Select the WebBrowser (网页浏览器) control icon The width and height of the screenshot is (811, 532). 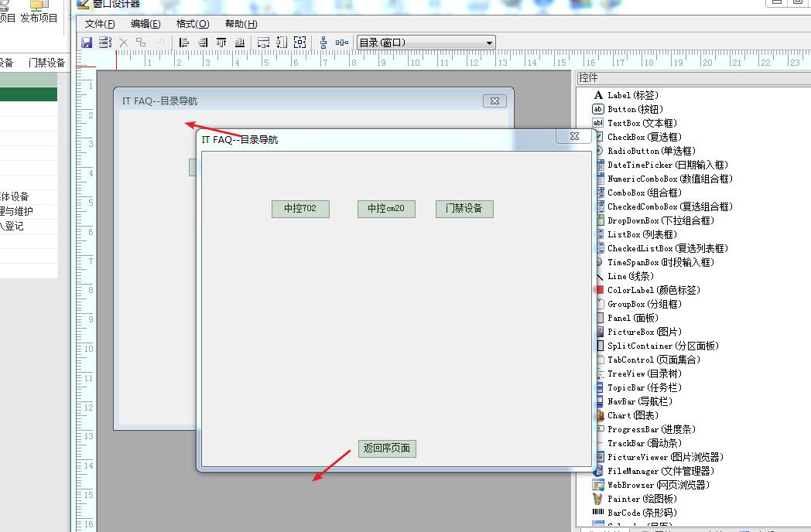[598, 485]
